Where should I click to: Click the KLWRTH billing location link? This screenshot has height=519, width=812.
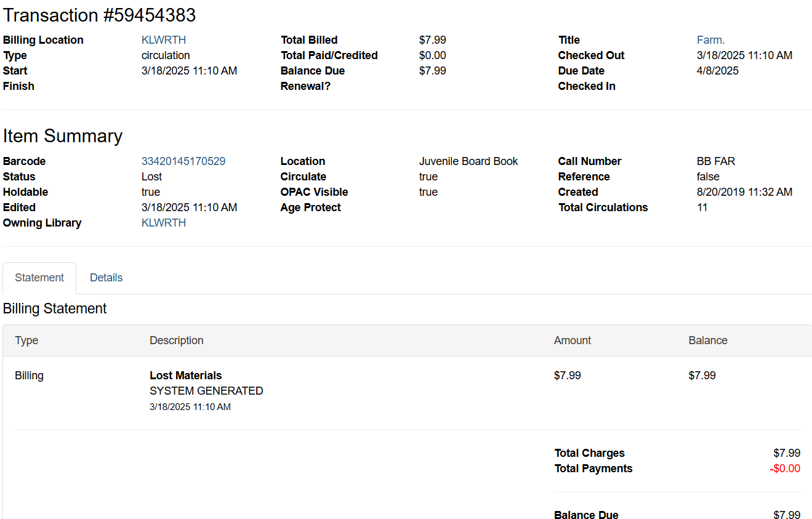(x=163, y=40)
